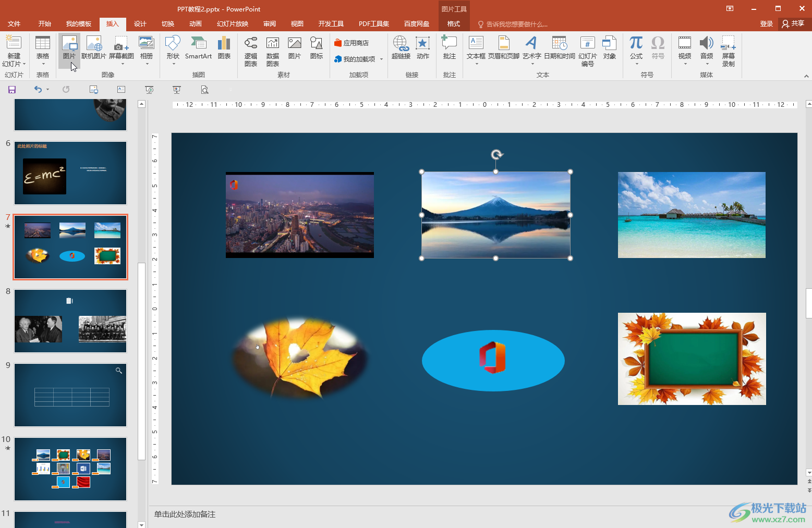Click the Picture (图片) button in Images group
Image resolution: width=812 pixels, height=528 pixels.
pyautogui.click(x=69, y=51)
